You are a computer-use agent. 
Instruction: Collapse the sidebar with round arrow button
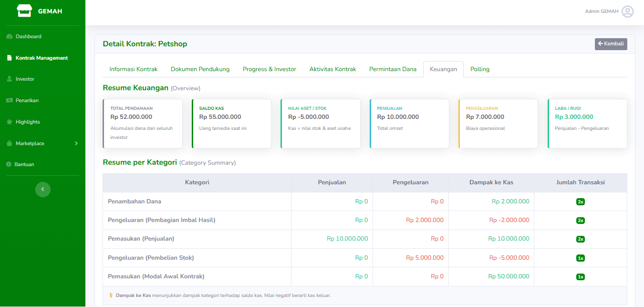[x=42, y=190]
